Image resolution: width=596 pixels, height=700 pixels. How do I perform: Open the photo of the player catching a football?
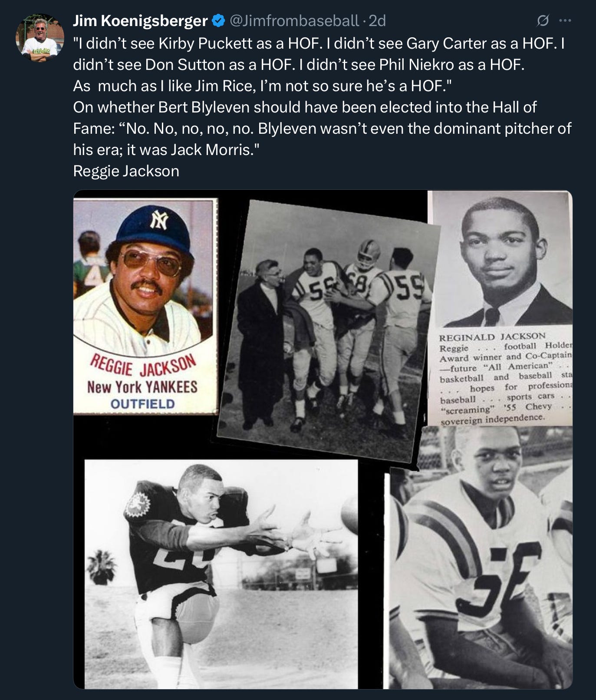click(221, 574)
